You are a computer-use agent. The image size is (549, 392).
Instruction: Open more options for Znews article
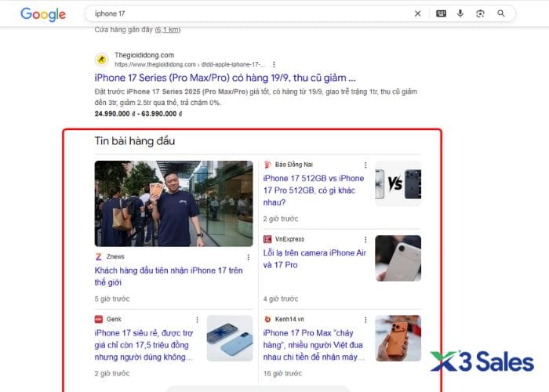pyautogui.click(x=249, y=257)
